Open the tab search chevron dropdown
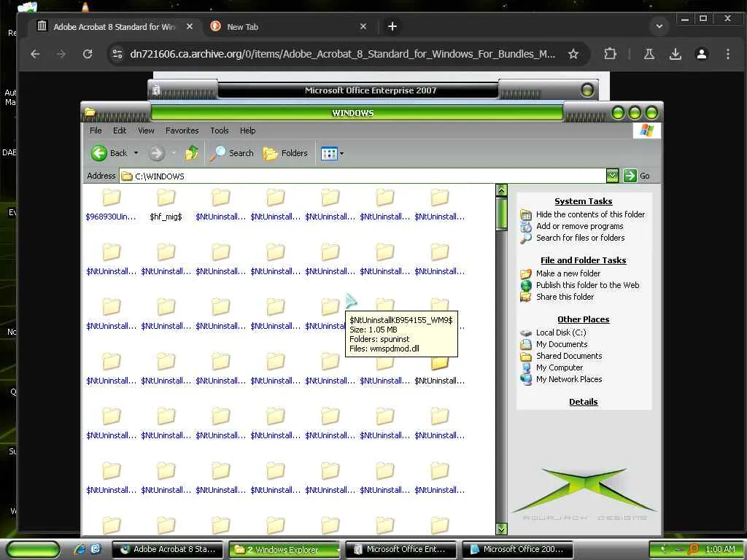 659,26
